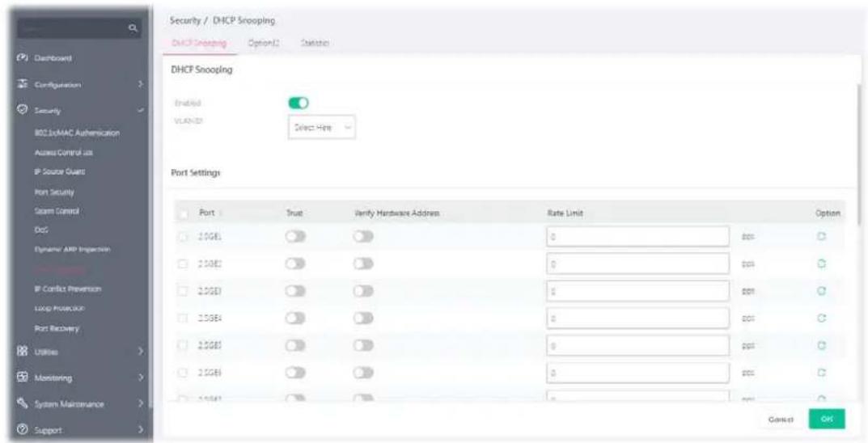Screen dimensions: 868x443
Task: Click the Trust column header
Action: pyautogui.click(x=294, y=213)
